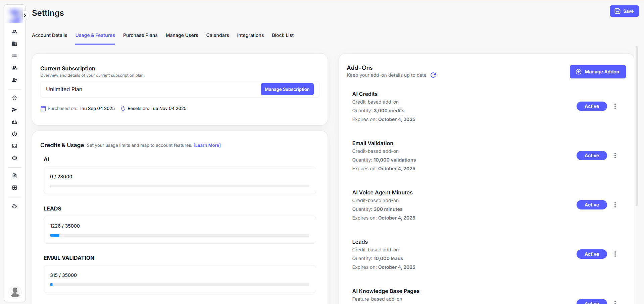
Task: Switch to the Purchase Plans tab
Action: [140, 35]
